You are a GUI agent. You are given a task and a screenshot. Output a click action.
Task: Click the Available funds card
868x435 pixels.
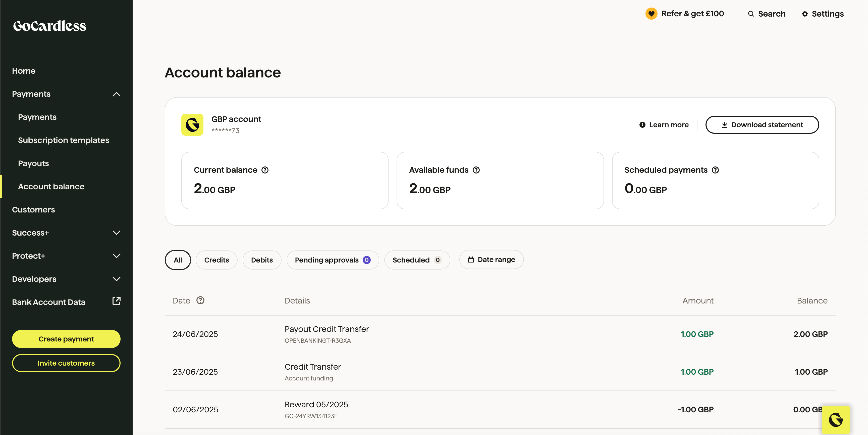(500, 181)
